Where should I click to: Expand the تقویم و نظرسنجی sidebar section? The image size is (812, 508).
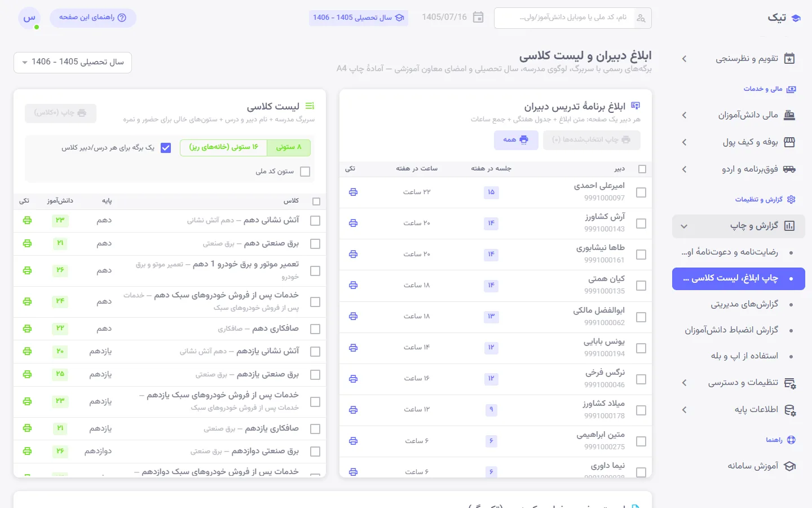[x=739, y=59]
